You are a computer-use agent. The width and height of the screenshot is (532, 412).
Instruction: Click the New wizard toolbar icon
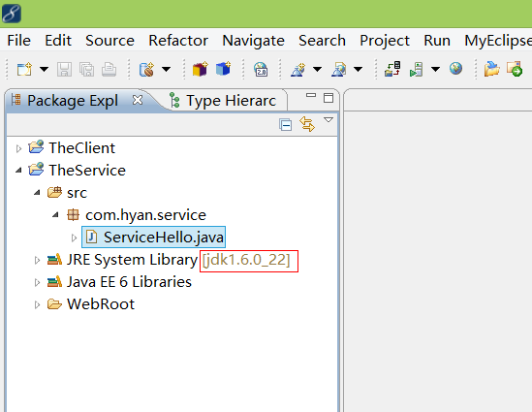point(24,69)
